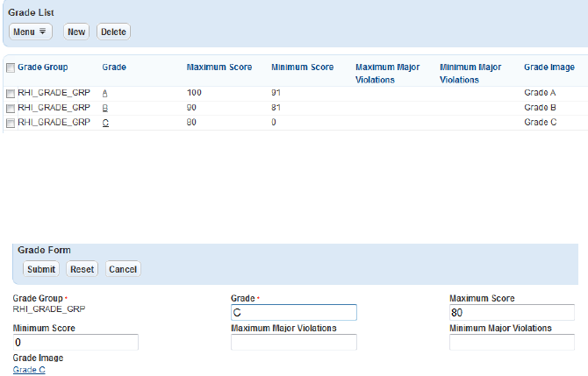This screenshot has height=376, width=588.
Task: Check the box for grade A row
Action: [x=11, y=94]
